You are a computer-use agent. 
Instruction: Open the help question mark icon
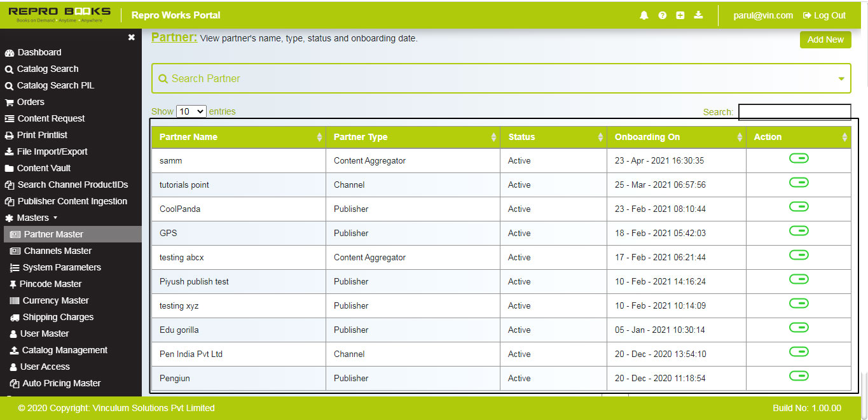663,15
